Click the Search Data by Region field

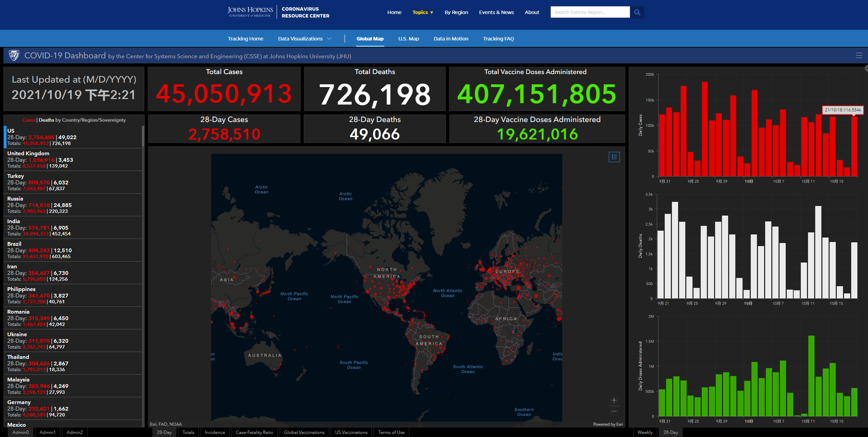(x=590, y=12)
